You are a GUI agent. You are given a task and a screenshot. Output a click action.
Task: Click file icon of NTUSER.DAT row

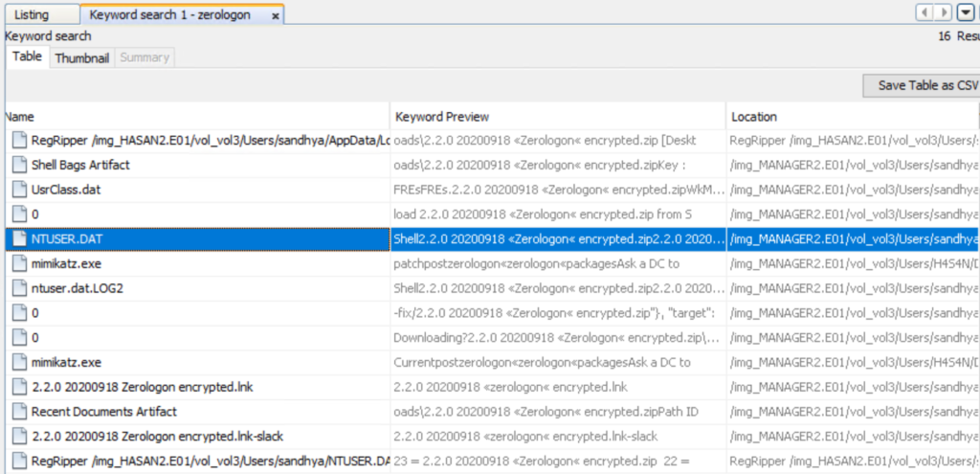pos(20,238)
